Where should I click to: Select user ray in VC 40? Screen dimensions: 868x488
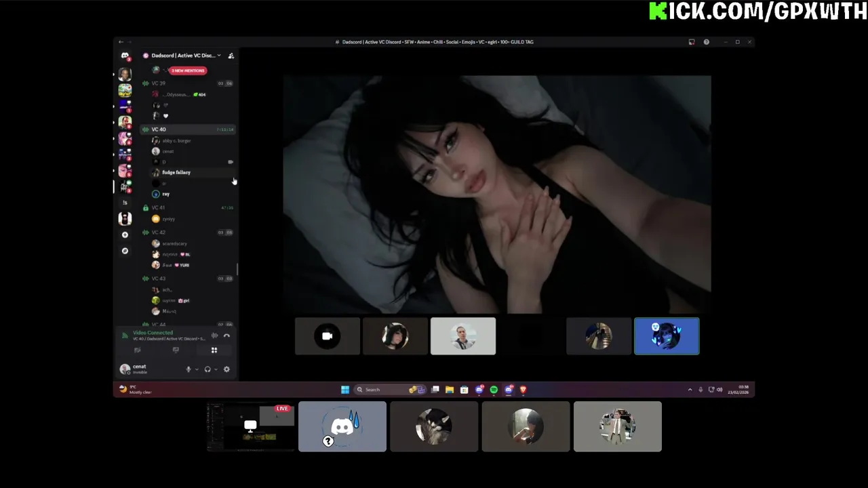click(x=165, y=194)
